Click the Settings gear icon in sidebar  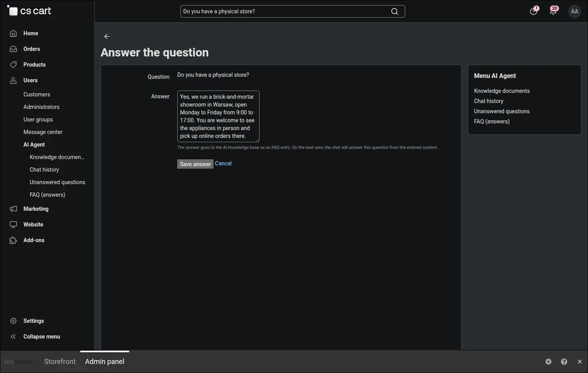13,321
